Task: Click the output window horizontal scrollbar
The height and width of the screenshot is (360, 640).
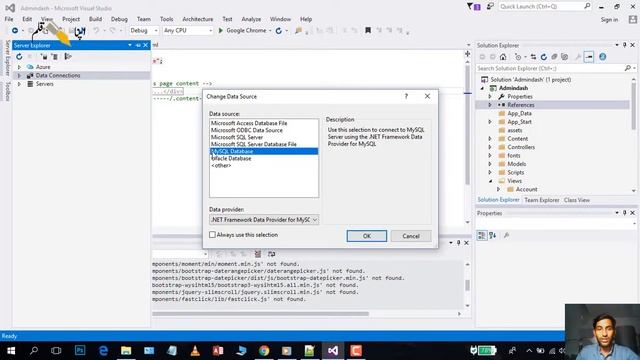Action: (x=260, y=314)
